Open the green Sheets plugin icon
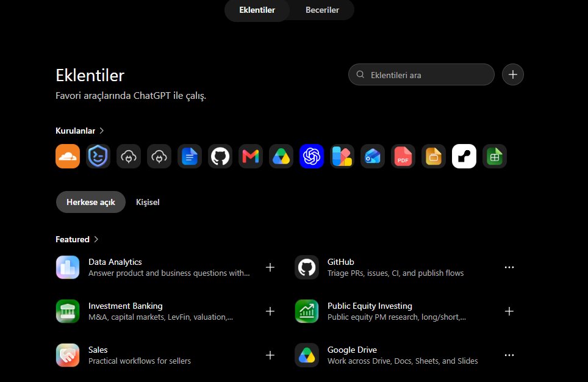This screenshot has width=588, height=382. point(495,156)
